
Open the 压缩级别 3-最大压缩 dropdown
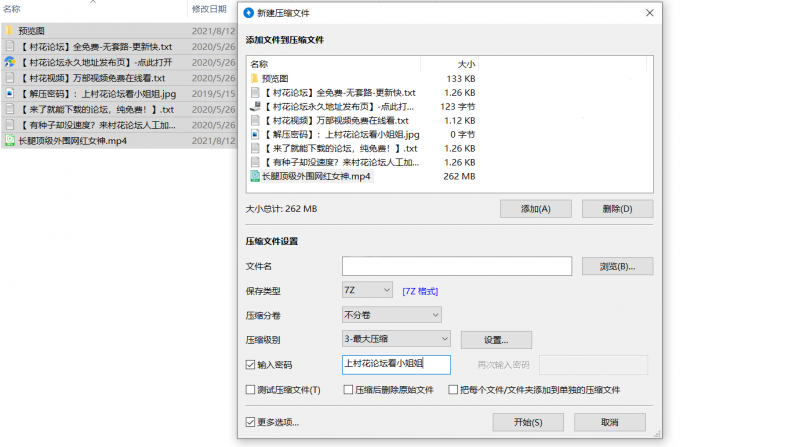(396, 339)
